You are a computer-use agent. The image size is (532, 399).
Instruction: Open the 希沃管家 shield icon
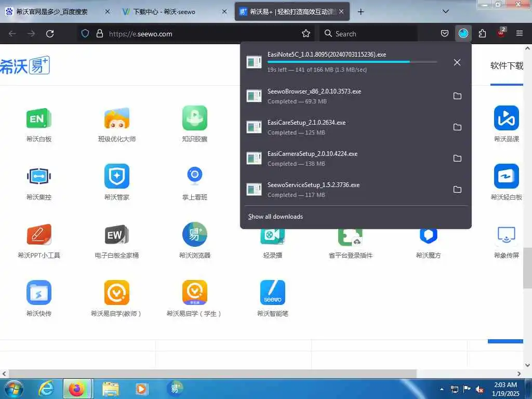click(x=117, y=176)
